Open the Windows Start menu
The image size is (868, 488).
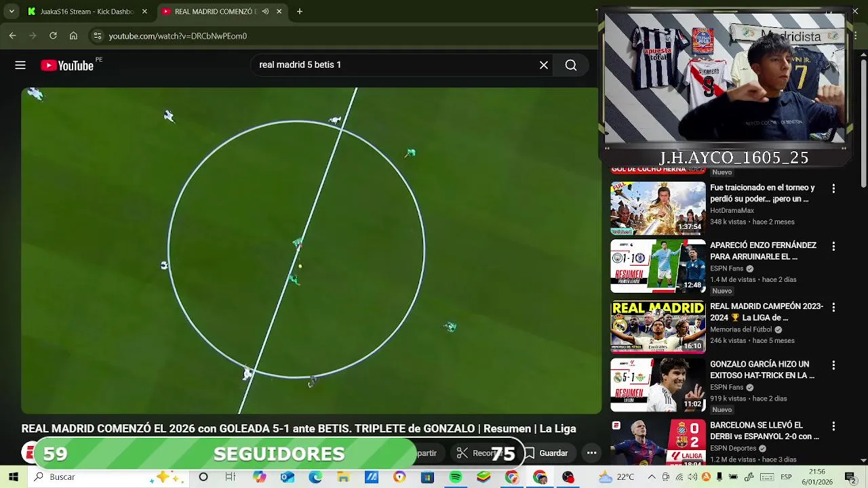[x=14, y=477]
